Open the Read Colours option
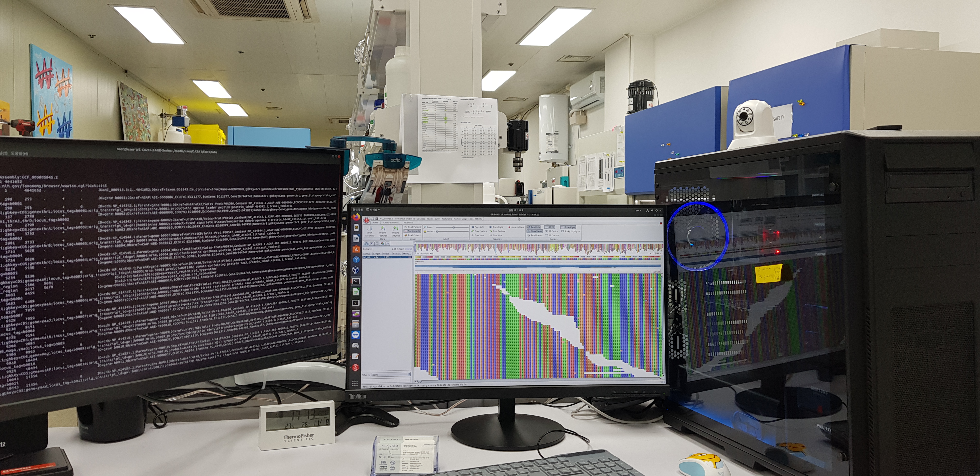Image resolution: width=980 pixels, height=476 pixels. click(413, 235)
